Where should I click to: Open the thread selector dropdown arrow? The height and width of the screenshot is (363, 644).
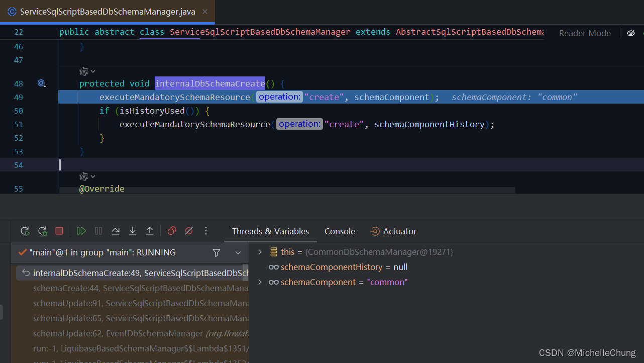238,253
